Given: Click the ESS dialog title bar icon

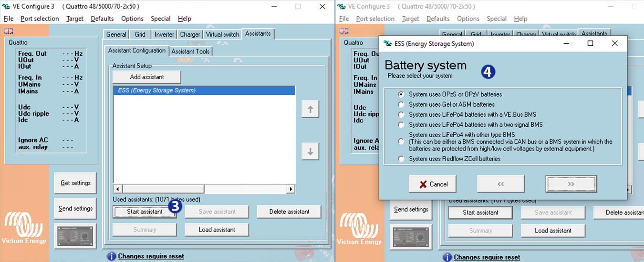Looking at the screenshot, I should 387,43.
